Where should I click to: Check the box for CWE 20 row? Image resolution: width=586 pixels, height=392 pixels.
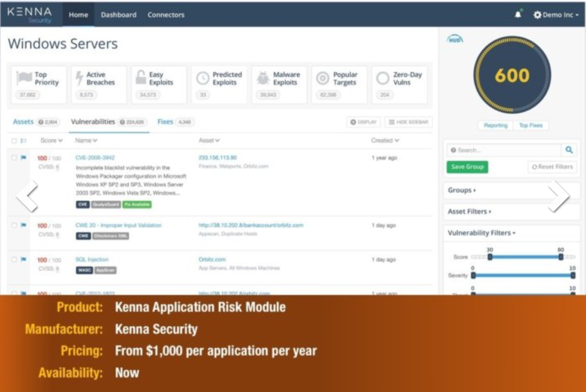tap(14, 225)
